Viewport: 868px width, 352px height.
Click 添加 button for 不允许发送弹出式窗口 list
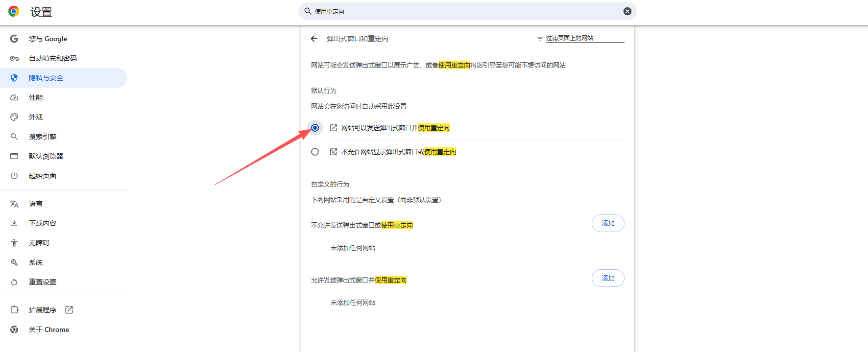(x=607, y=223)
